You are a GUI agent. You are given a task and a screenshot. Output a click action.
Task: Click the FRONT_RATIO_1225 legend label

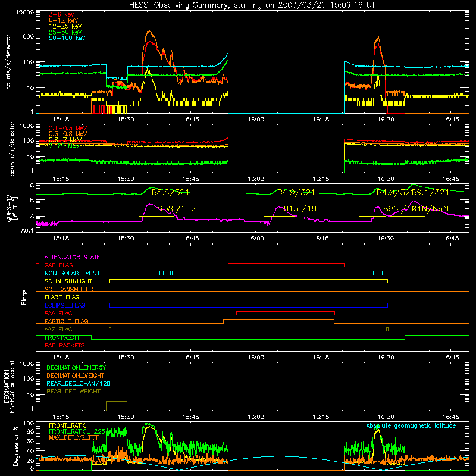tap(77, 431)
